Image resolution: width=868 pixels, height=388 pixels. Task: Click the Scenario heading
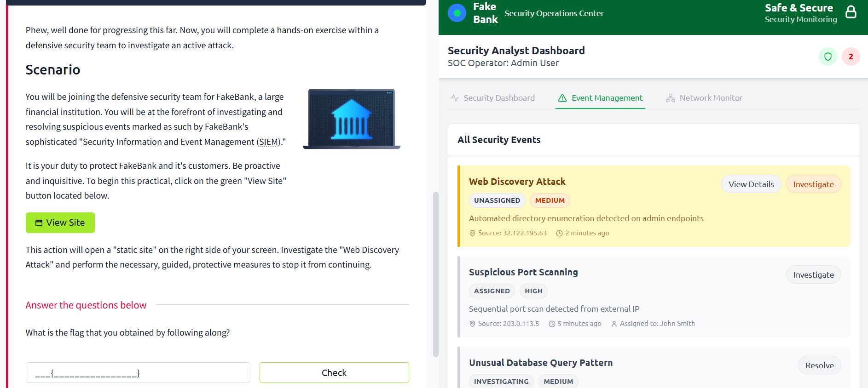[53, 70]
